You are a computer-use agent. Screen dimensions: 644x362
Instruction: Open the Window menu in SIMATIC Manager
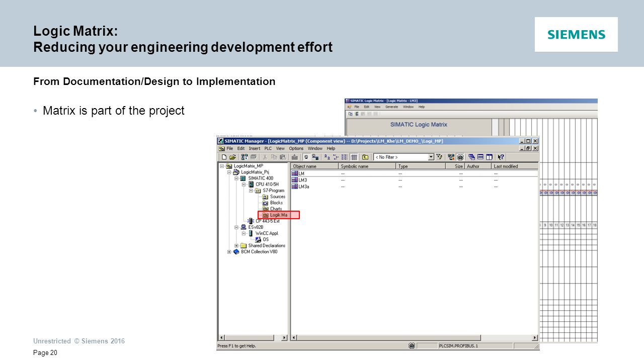[x=315, y=148]
